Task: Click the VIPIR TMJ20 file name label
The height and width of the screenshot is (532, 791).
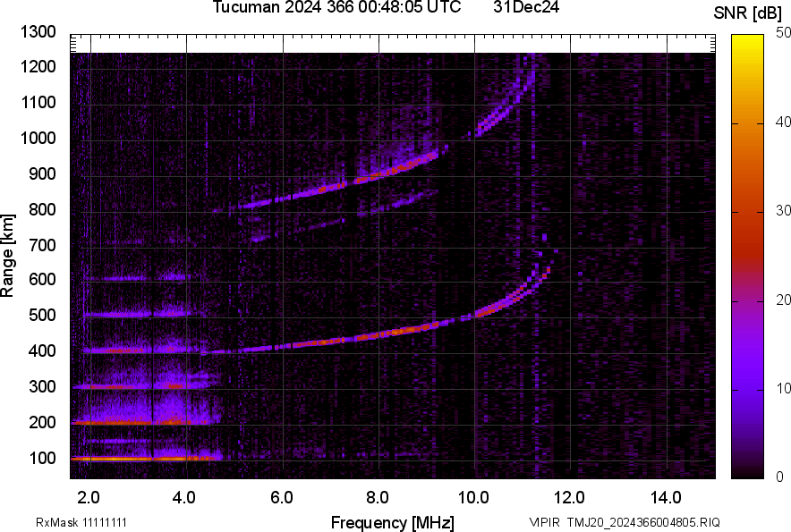Action: (x=625, y=522)
